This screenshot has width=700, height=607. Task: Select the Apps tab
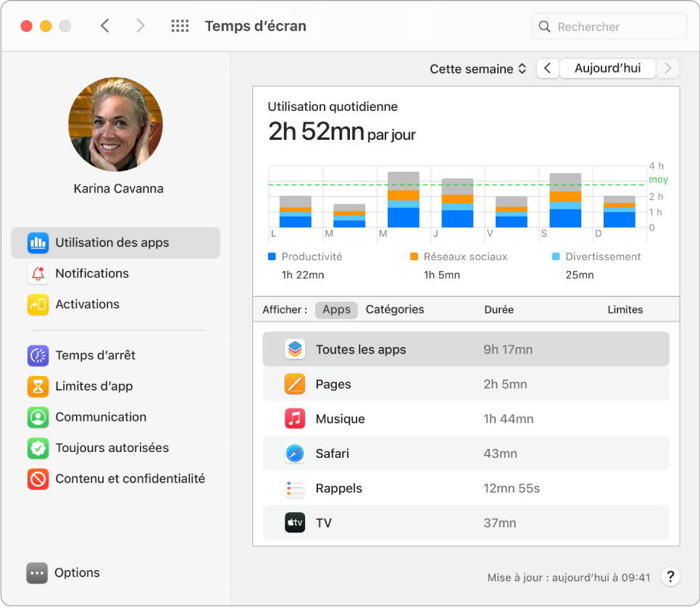tap(336, 309)
